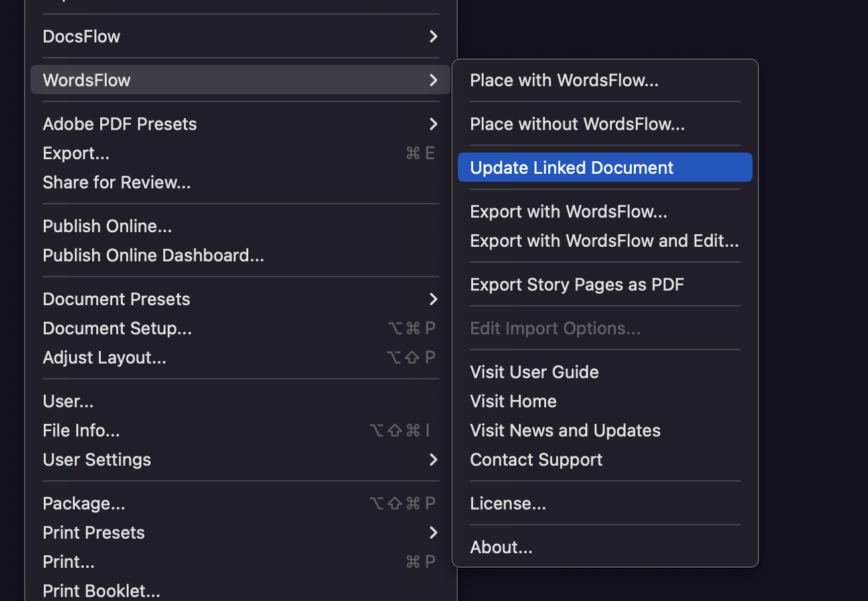The image size is (868, 601).
Task: Choose Publish Online...
Action: (240, 226)
